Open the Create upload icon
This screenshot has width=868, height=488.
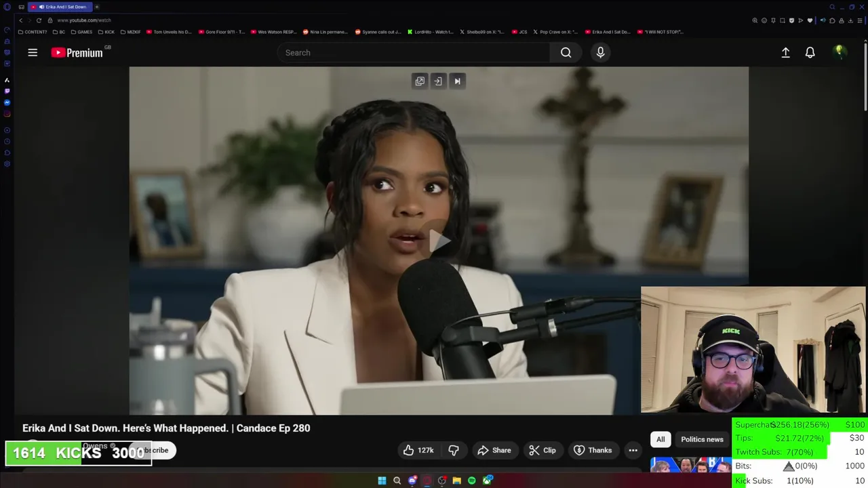click(x=785, y=52)
